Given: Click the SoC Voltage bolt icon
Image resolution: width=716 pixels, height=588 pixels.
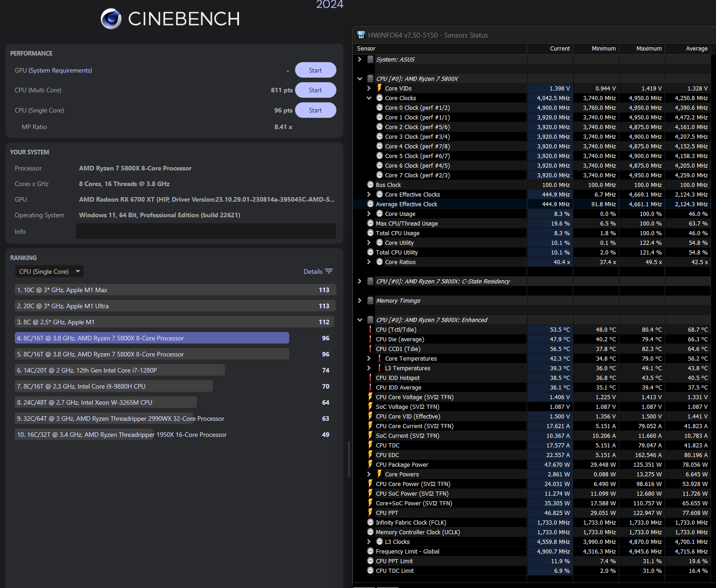Looking at the screenshot, I should [370, 407].
